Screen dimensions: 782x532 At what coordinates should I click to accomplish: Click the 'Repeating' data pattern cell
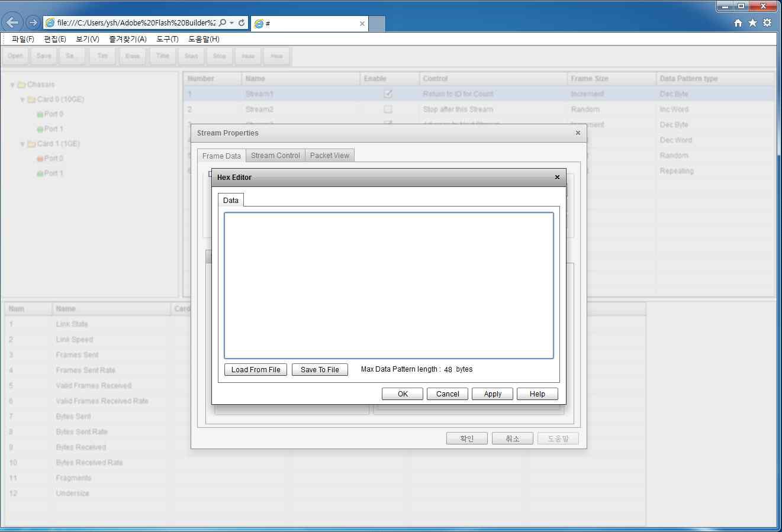(x=715, y=170)
